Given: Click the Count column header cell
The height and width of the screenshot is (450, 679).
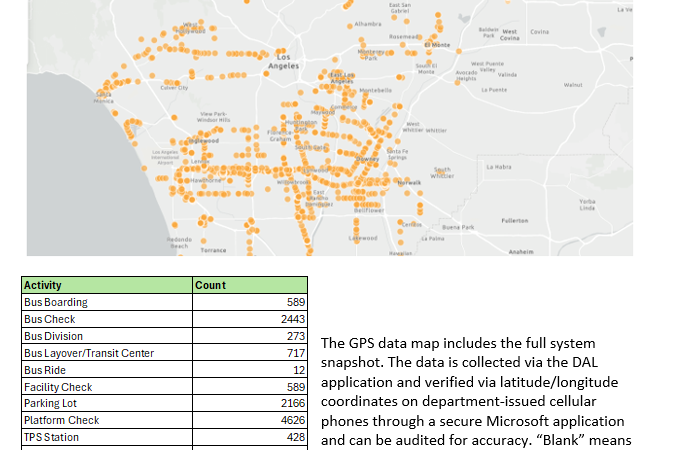Looking at the screenshot, I should point(210,285).
